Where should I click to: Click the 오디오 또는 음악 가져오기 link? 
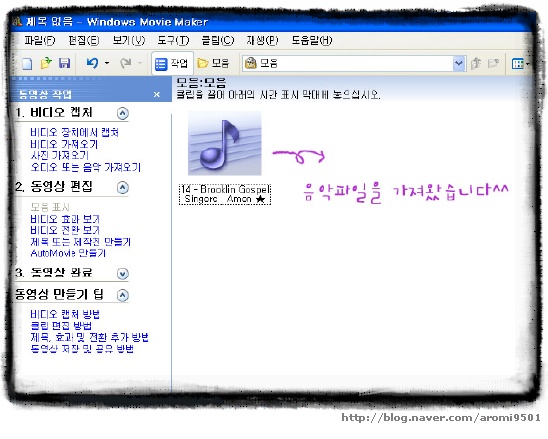click(86, 167)
